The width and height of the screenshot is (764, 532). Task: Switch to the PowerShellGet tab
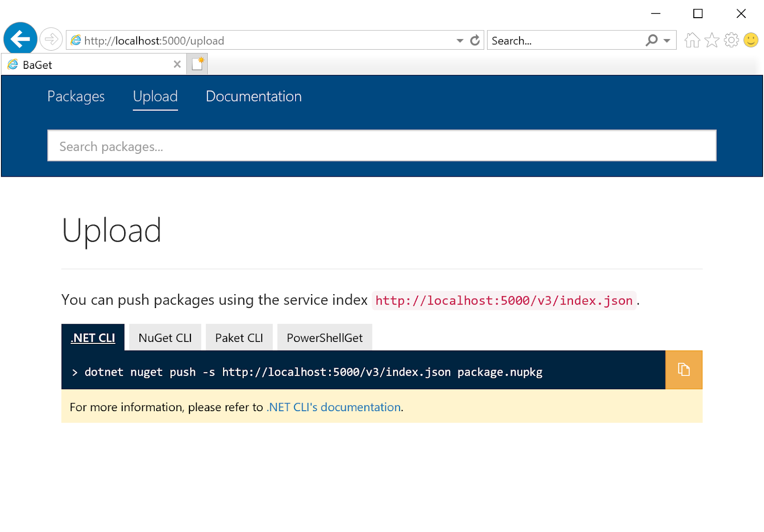coord(325,338)
